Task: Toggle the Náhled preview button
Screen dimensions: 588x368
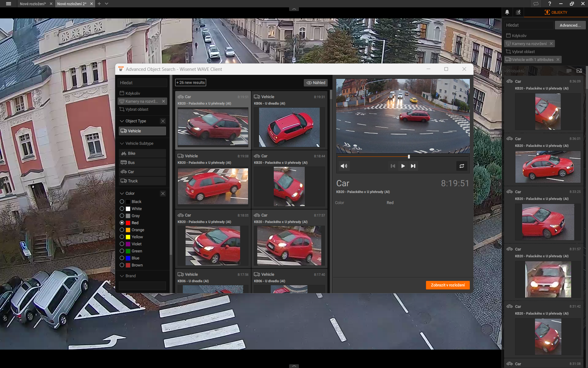Action: pos(316,83)
